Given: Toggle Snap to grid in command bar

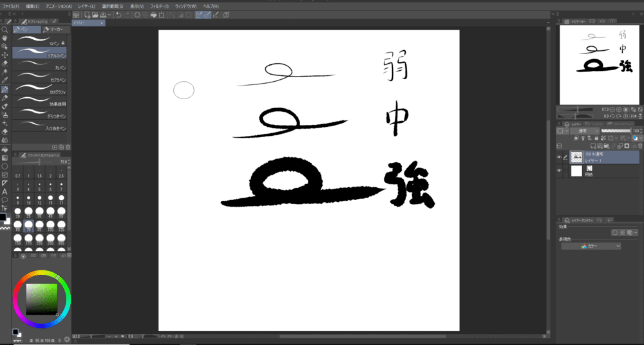Looking at the screenshot, I should click(x=216, y=15).
